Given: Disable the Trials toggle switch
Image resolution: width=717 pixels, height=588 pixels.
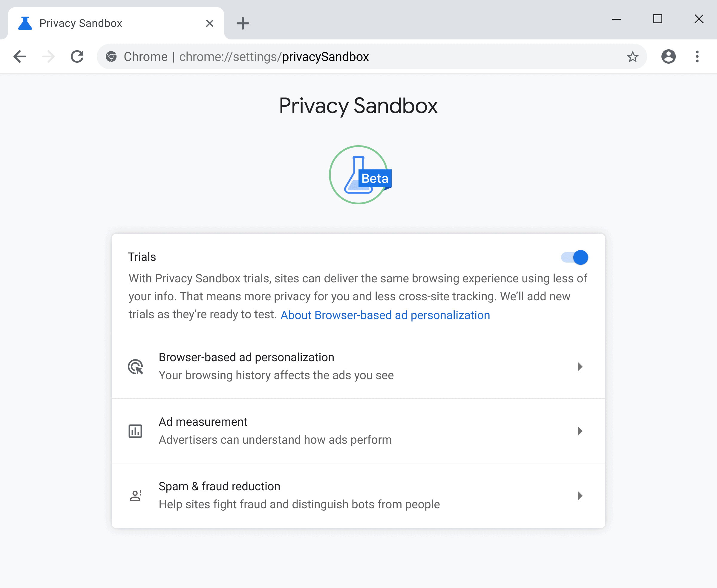Looking at the screenshot, I should 574,258.
